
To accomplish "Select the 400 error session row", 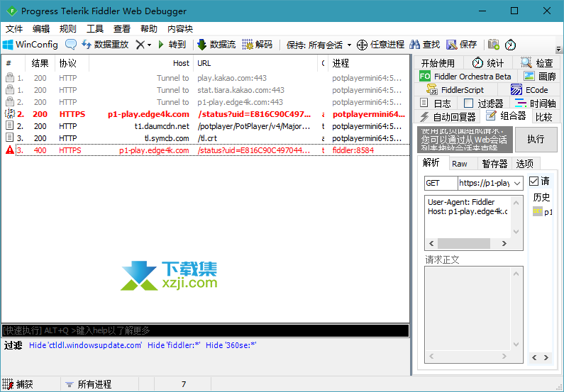I will point(206,150).
